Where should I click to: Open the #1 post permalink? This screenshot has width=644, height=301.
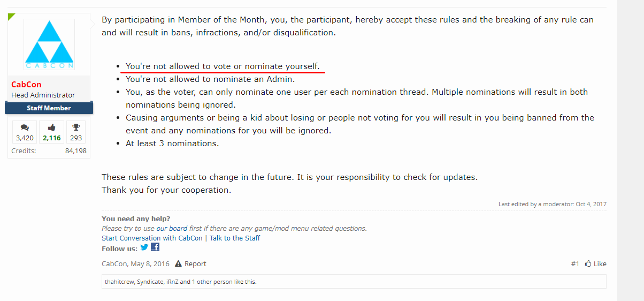575,264
